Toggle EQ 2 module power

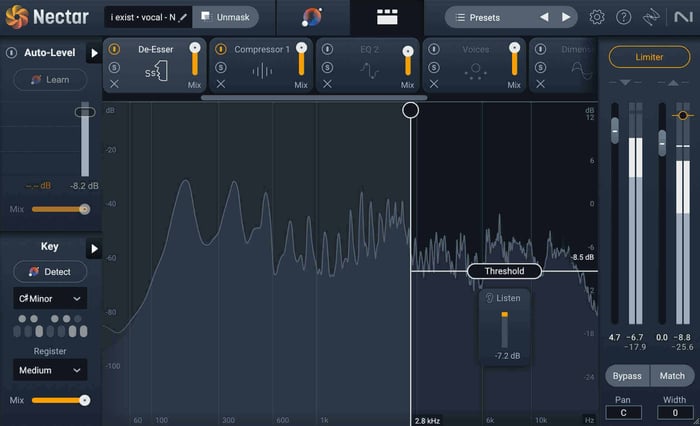click(327, 49)
